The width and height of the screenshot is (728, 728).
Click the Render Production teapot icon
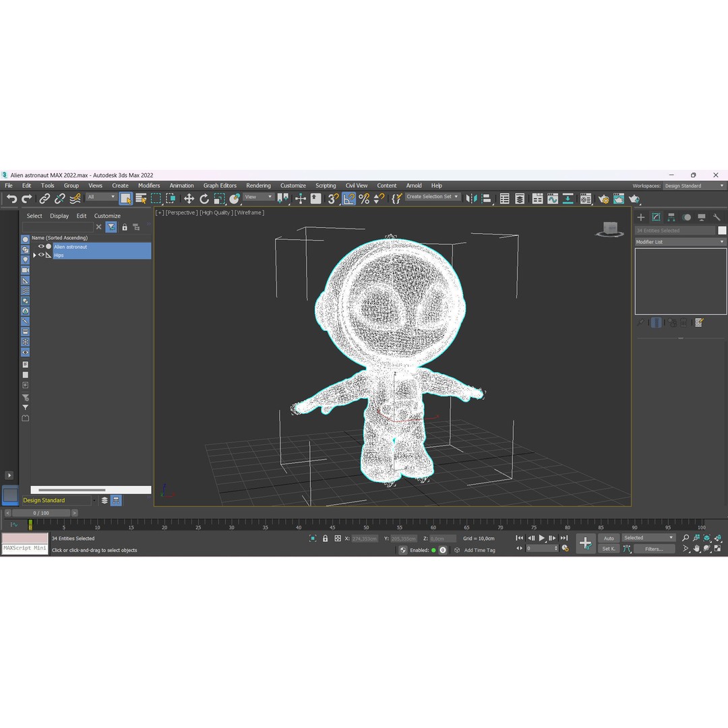click(x=634, y=199)
